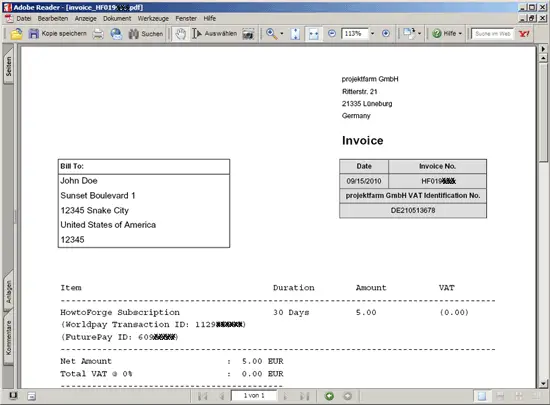Open the Dokument menu

[117, 18]
